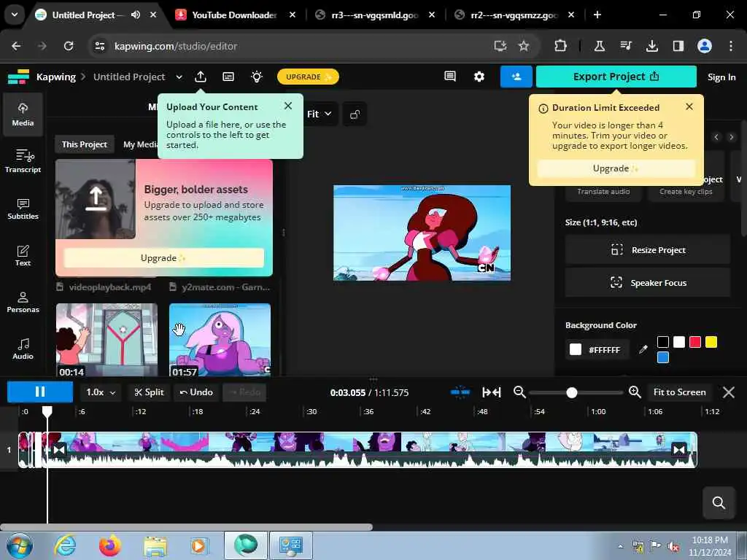The width and height of the screenshot is (747, 560).
Task: Switch to the YouTube Downloader browser tab
Action: [x=234, y=15]
